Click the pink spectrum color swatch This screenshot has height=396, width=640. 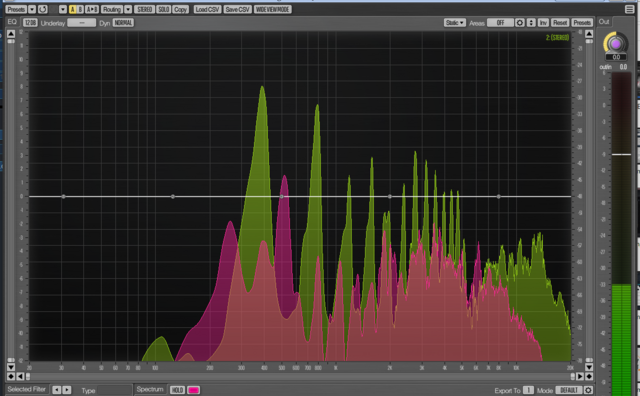pyautogui.click(x=193, y=390)
